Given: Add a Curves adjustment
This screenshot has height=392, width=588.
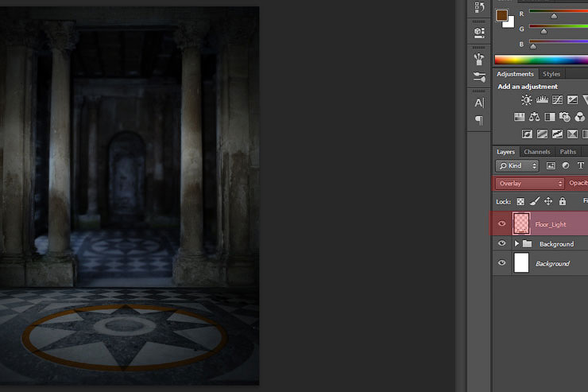Looking at the screenshot, I should (x=557, y=100).
